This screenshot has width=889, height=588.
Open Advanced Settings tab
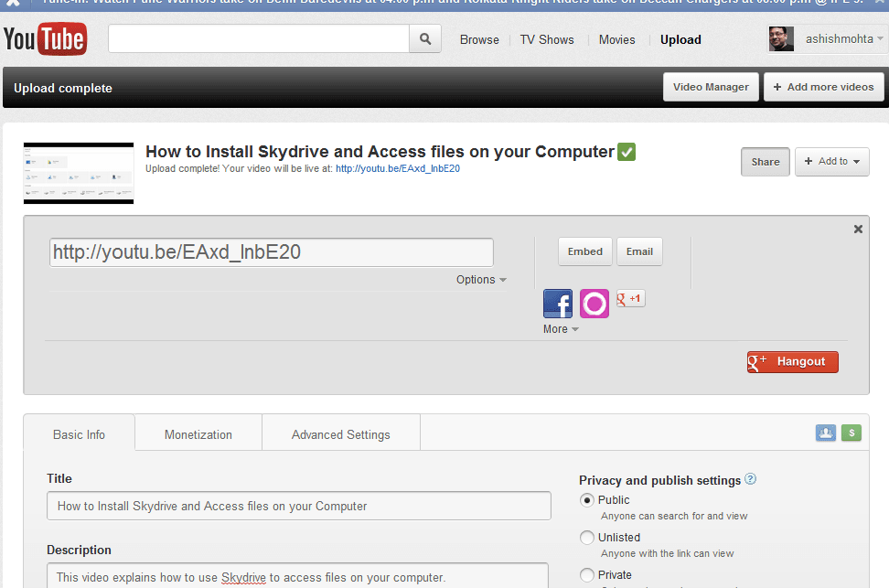(341, 435)
